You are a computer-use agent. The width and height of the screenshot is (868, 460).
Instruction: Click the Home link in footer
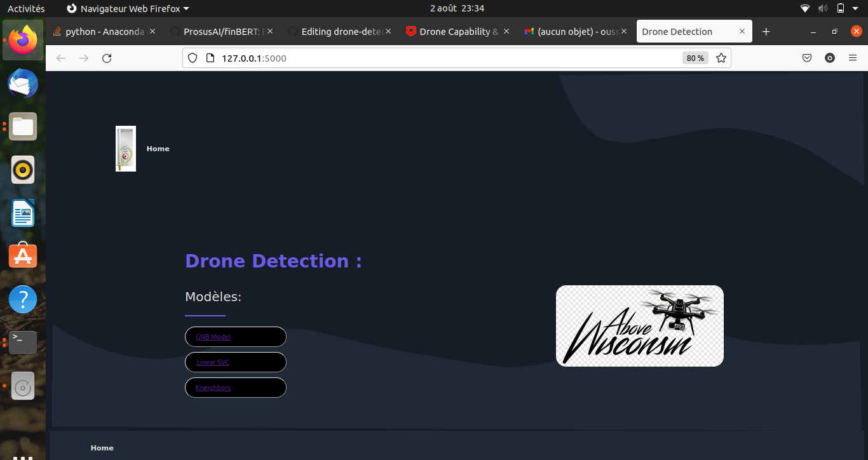point(102,448)
